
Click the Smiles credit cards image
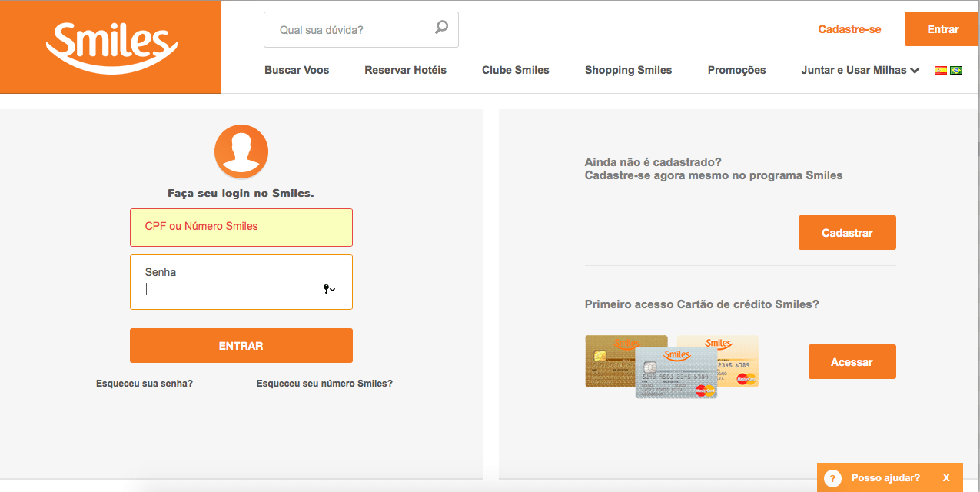(672, 366)
